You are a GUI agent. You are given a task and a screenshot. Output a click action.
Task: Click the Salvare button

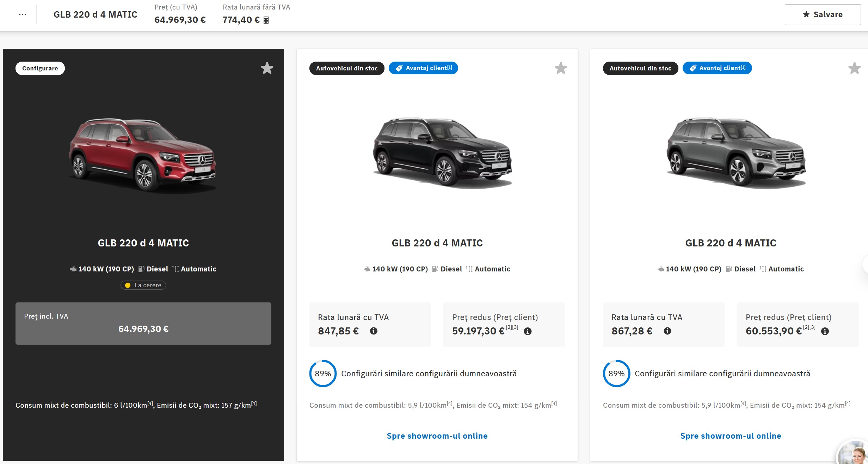823,14
